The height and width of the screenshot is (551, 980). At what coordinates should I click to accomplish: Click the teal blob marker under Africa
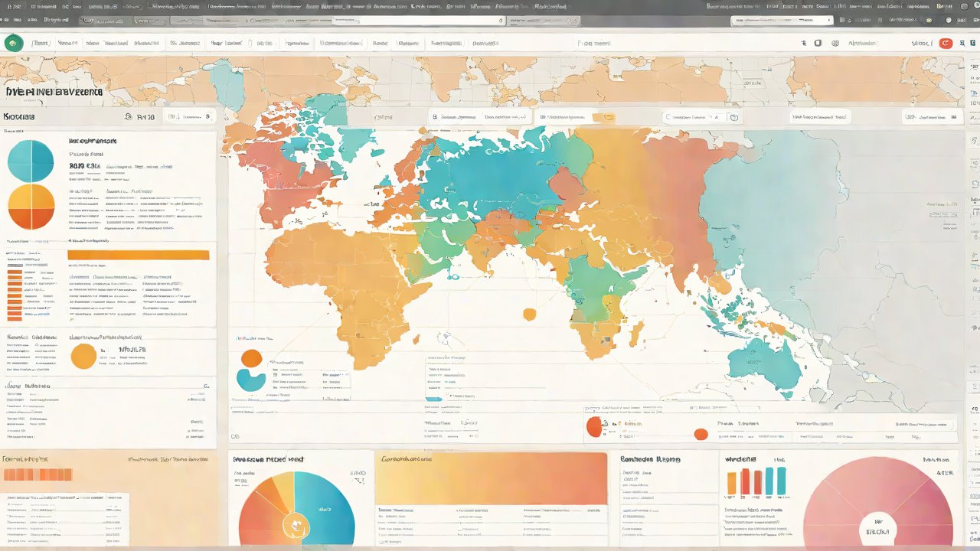tap(250, 380)
